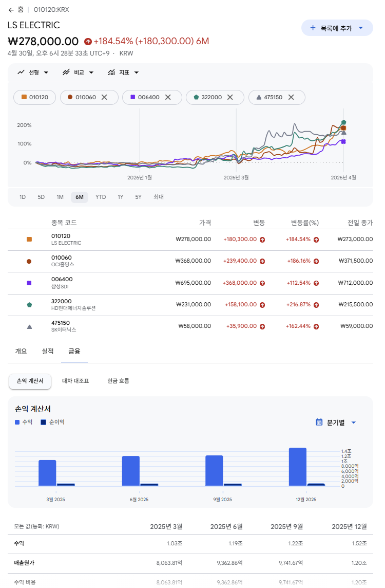
Task: Toggle the 순이익 series legend
Action: point(52,422)
